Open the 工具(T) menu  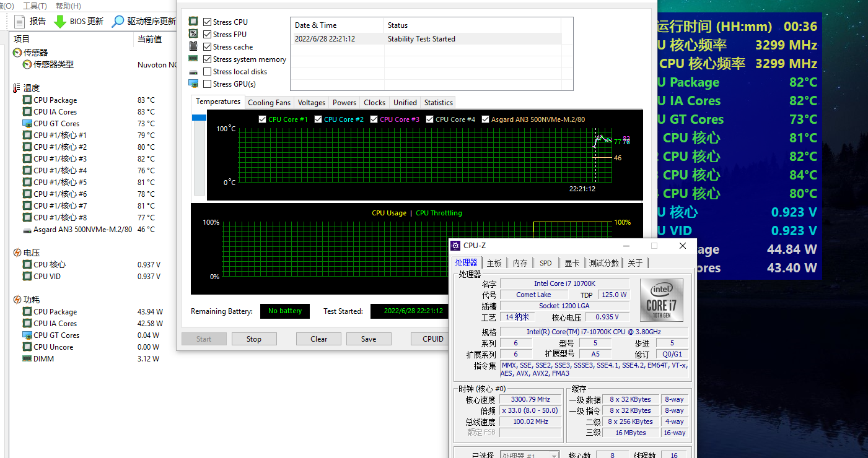(35, 6)
